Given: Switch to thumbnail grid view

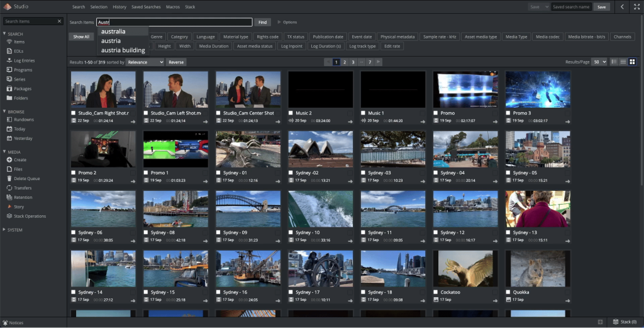Looking at the screenshot, I should point(632,62).
